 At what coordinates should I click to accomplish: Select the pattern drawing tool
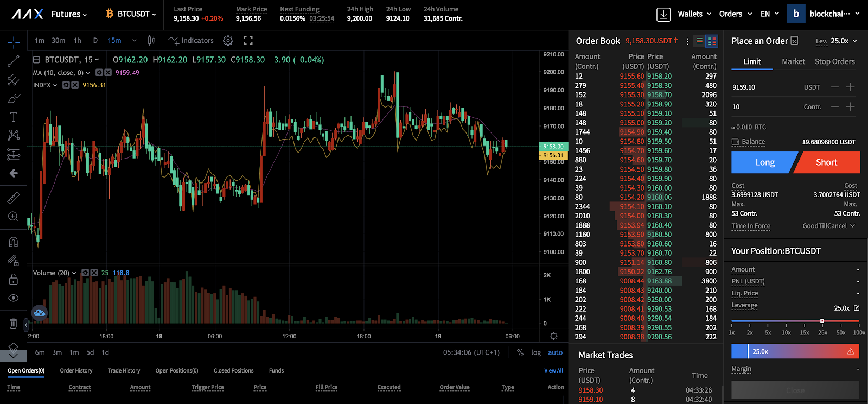pos(14,135)
